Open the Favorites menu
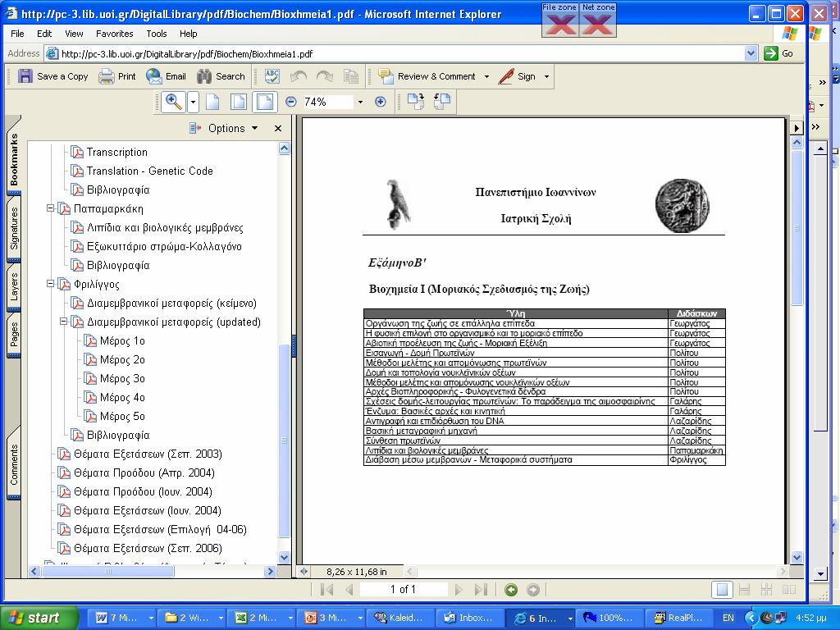 click(x=115, y=34)
